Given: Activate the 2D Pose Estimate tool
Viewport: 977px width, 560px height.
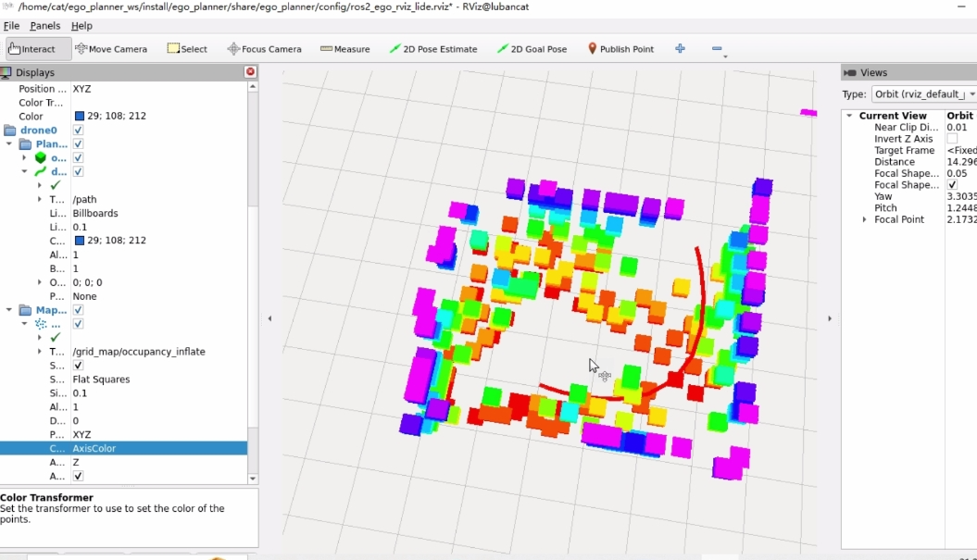Looking at the screenshot, I should pos(433,49).
